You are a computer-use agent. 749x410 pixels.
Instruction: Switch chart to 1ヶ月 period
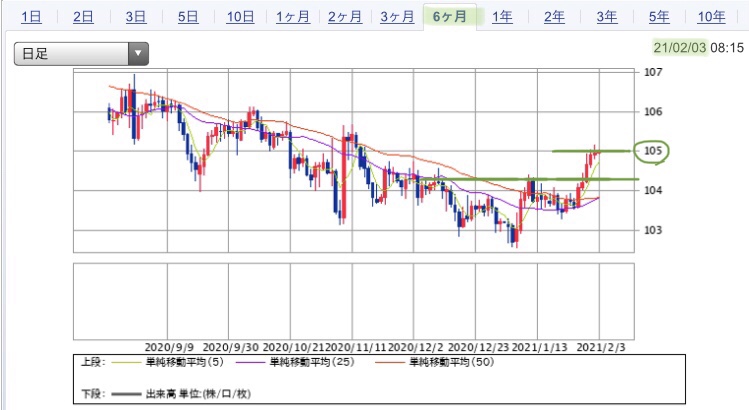click(293, 17)
